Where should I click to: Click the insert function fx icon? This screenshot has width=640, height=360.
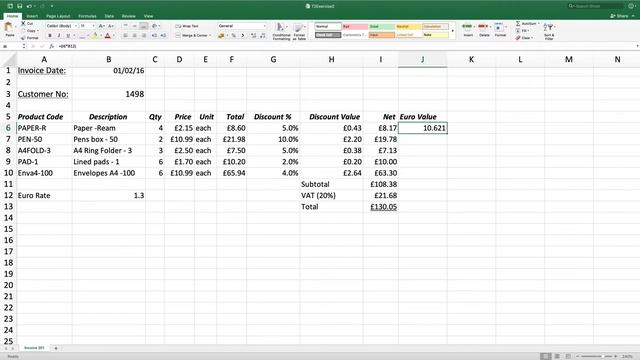[51, 46]
